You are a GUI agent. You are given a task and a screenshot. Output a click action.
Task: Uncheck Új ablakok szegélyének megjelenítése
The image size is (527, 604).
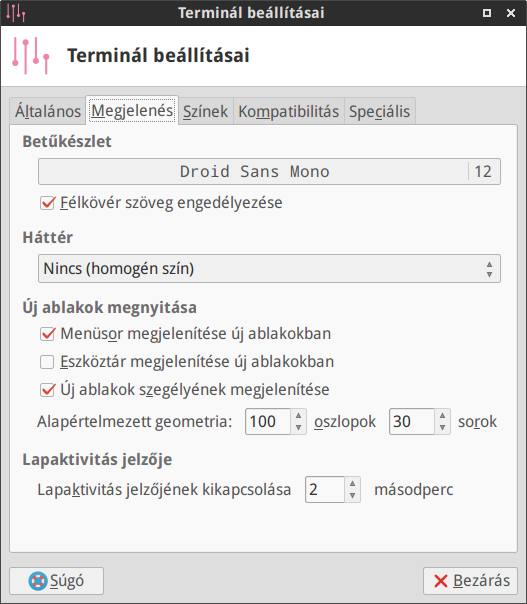tap(47, 390)
